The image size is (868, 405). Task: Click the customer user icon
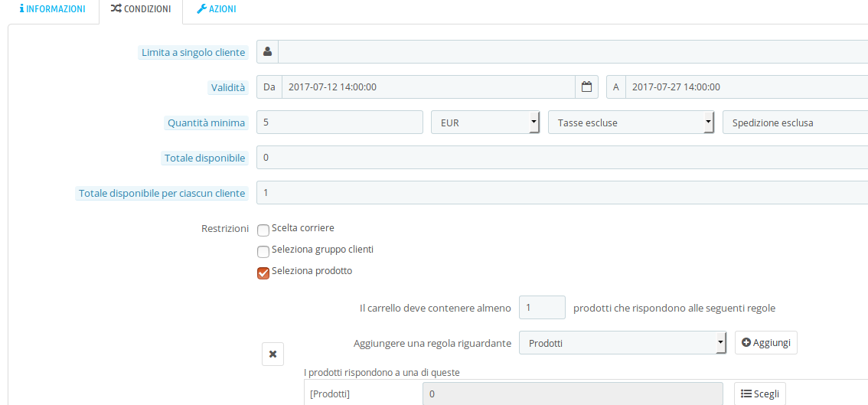pos(267,52)
